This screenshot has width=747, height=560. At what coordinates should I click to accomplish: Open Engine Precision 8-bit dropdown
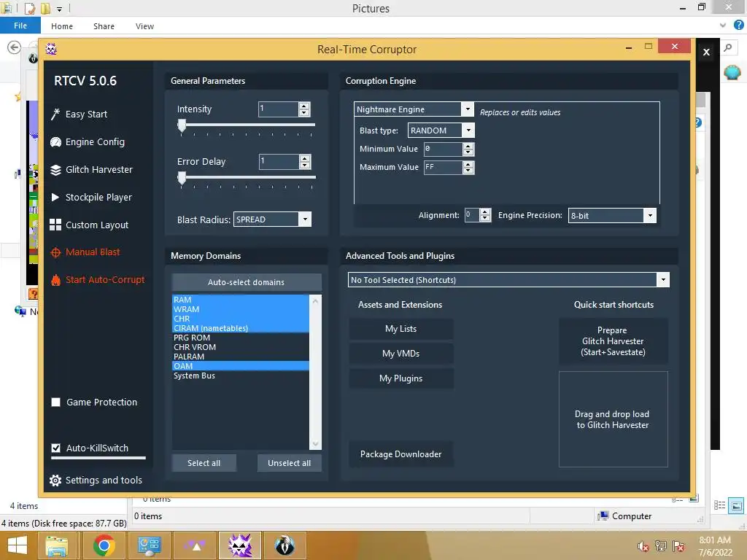[x=650, y=215]
